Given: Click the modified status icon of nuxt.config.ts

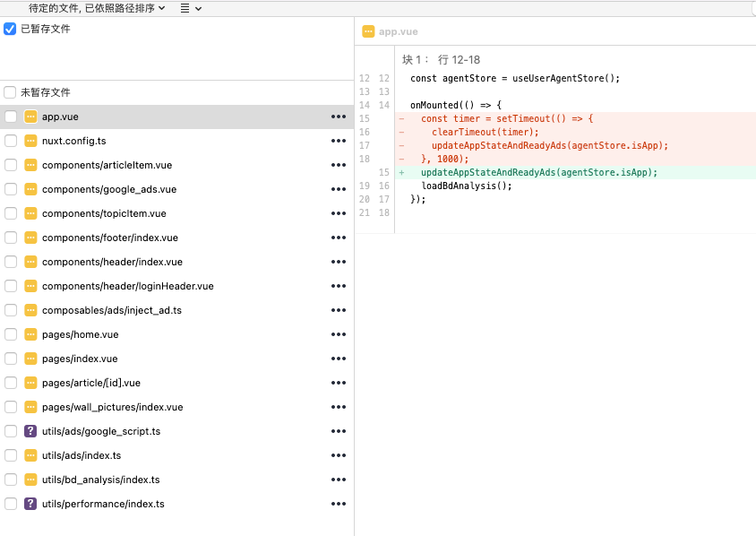Looking at the screenshot, I should tap(30, 141).
